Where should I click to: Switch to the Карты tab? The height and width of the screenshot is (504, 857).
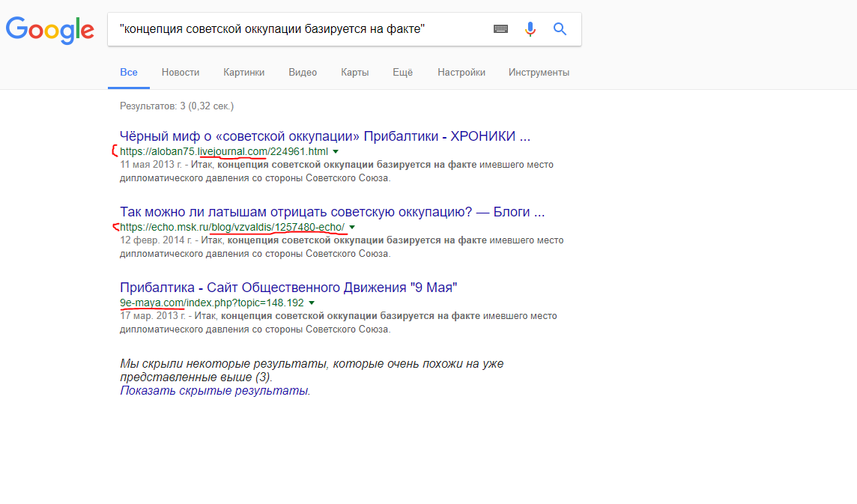[355, 72]
